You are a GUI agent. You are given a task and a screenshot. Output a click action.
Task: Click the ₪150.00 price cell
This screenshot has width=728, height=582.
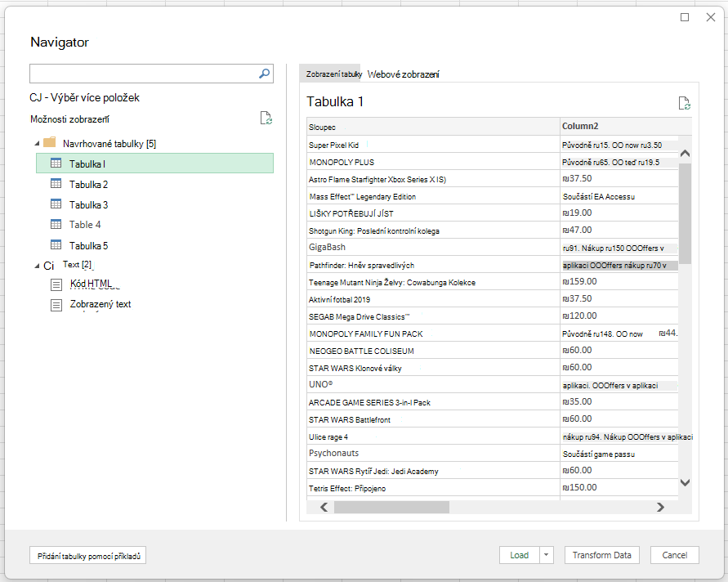coord(619,488)
